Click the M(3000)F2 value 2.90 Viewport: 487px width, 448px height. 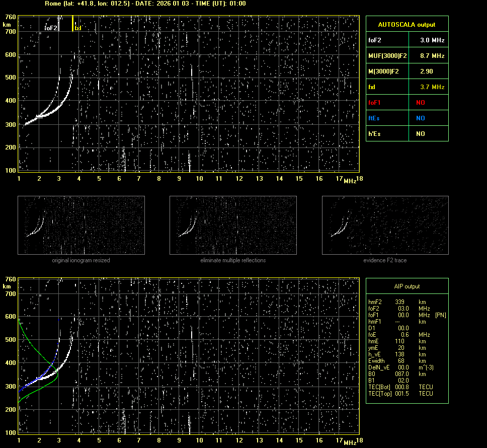pos(427,71)
